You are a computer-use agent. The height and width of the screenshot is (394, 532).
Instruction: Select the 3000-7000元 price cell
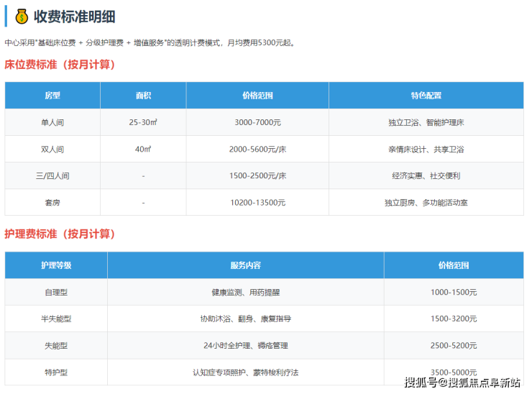pos(257,122)
